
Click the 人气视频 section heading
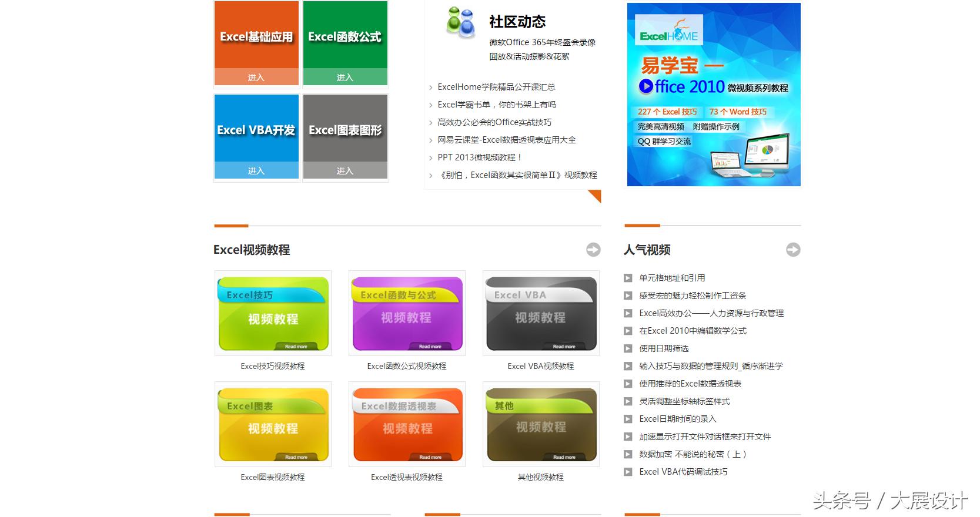pos(647,250)
